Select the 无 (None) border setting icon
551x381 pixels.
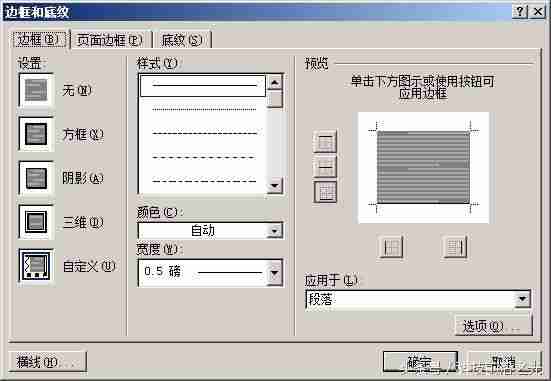[x=36, y=90]
